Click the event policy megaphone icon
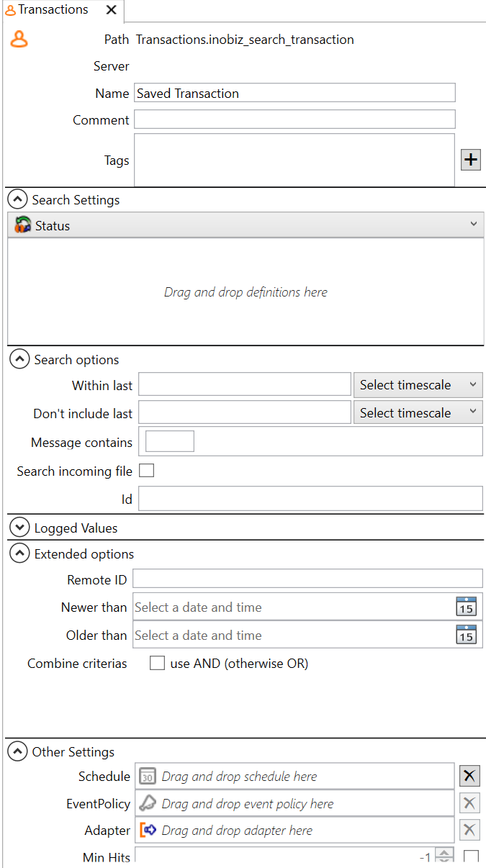Viewport: 486px width, 868px height. (148, 803)
